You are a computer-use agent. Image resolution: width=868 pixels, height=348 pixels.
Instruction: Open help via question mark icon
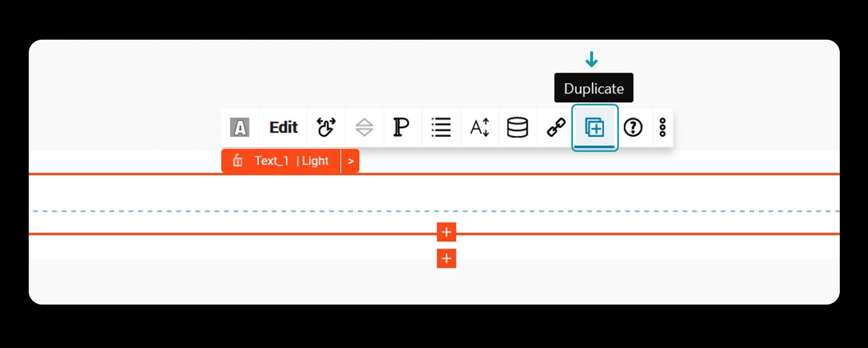tap(633, 128)
